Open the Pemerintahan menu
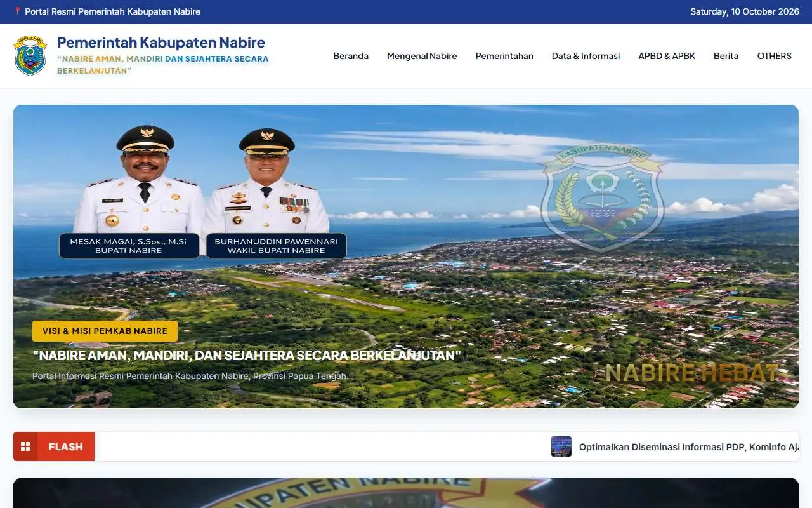This screenshot has height=508, width=812. 504,56
